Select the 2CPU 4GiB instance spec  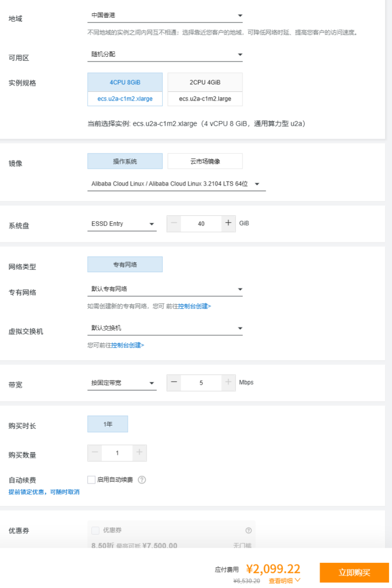205,89
